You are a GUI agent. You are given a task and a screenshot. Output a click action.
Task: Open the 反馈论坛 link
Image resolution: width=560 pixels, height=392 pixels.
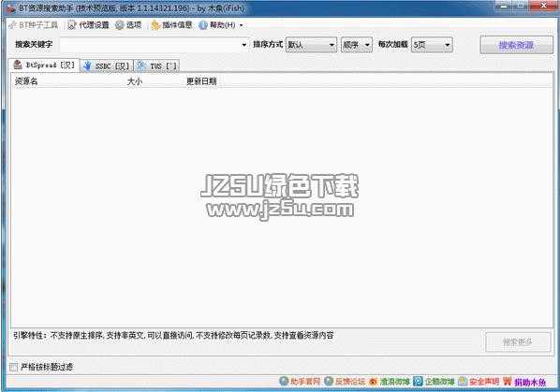coord(349,382)
